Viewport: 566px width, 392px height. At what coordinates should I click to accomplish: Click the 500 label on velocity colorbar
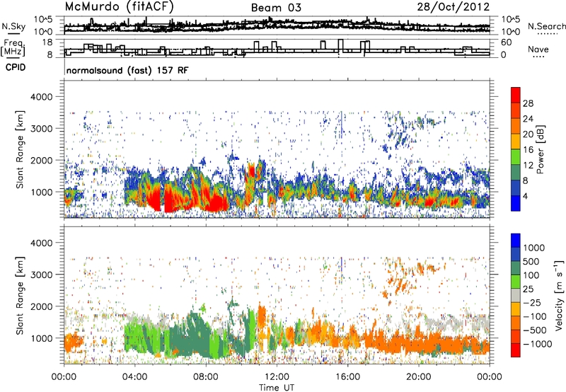531,261
